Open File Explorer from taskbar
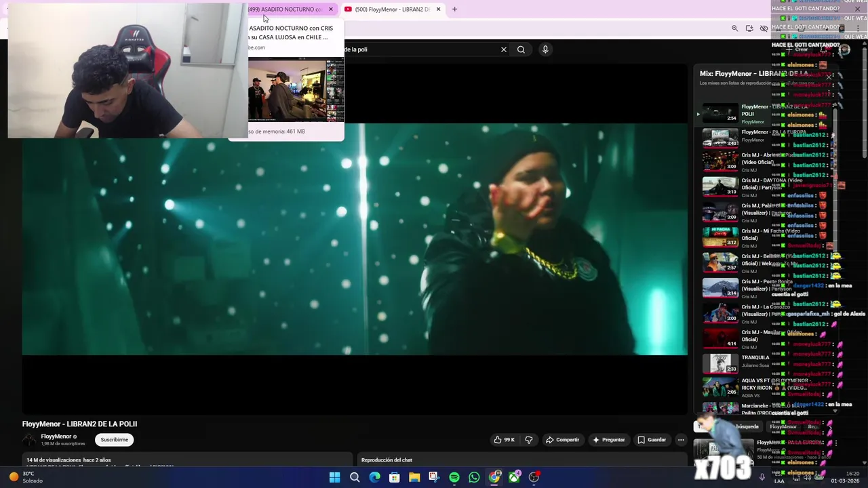 pos(414,477)
